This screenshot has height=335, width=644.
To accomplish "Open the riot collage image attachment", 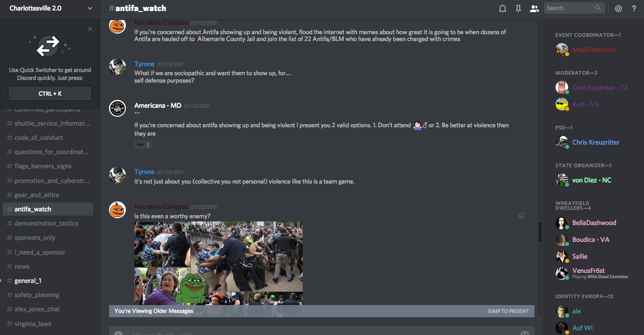I will [x=219, y=262].
